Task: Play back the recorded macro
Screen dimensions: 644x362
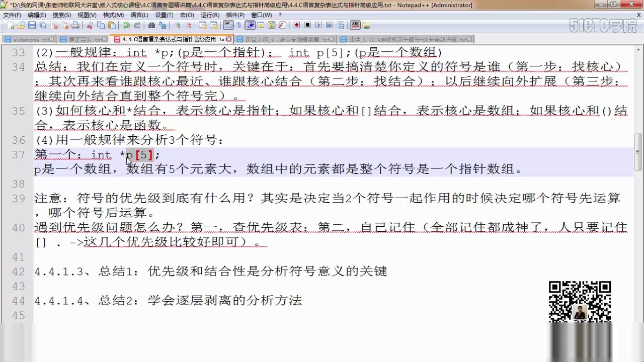Action: coord(318,25)
